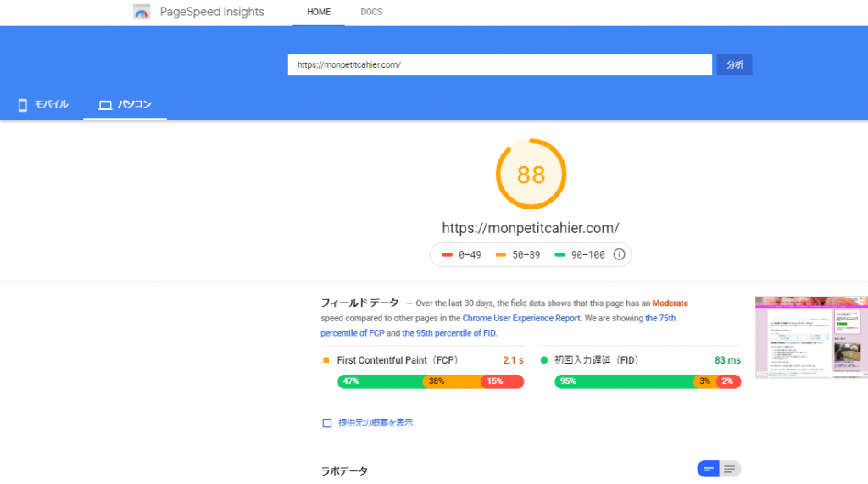The height and width of the screenshot is (484, 868).
Task: Click the score legend info icon
Action: [619, 254]
